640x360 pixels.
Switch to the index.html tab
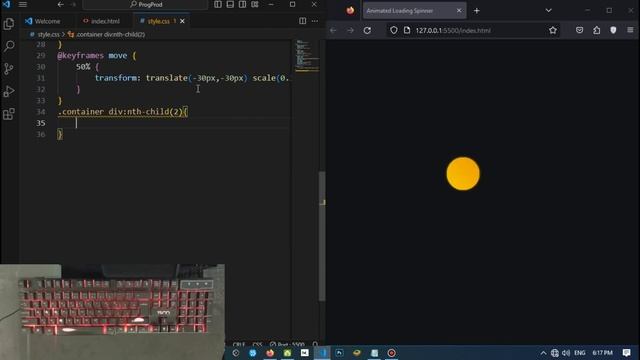(101, 21)
